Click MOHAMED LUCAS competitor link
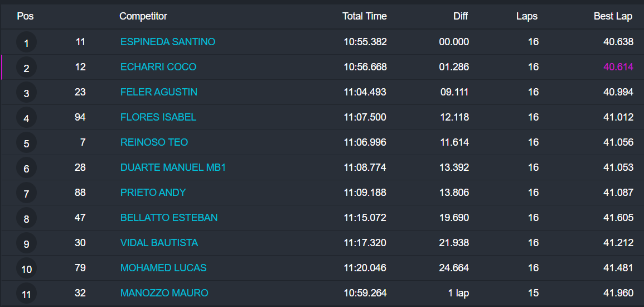Screen dimensions: 644x307 tap(163, 268)
